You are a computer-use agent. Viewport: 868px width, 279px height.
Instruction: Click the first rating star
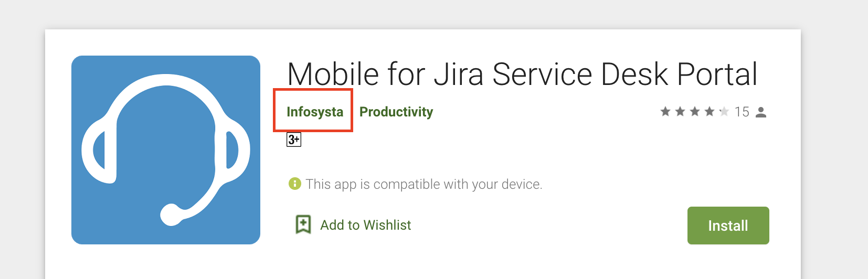pos(665,111)
